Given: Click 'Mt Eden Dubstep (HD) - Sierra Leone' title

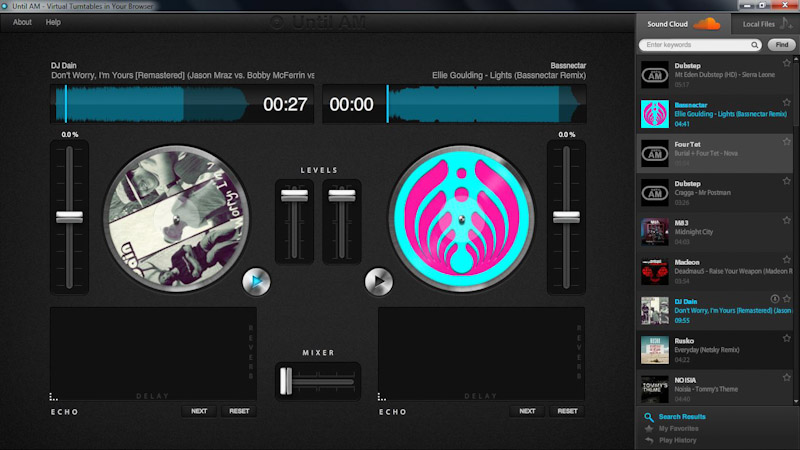Looking at the screenshot, I should pyautogui.click(x=724, y=75).
